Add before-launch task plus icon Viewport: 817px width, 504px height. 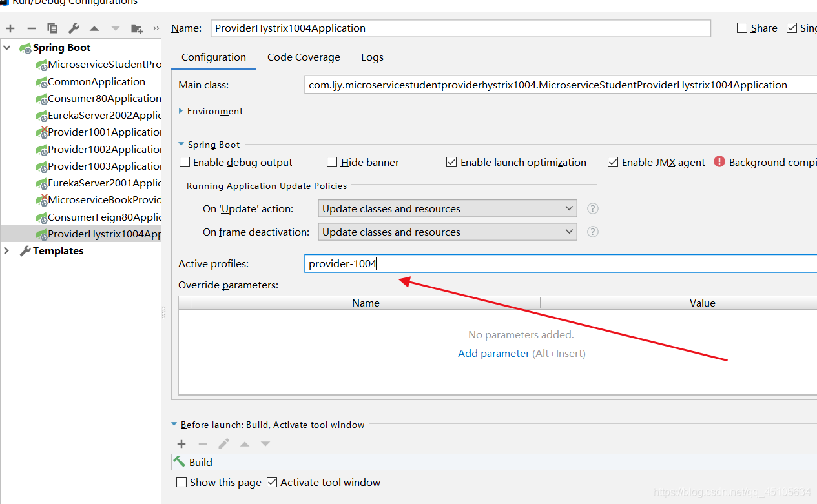pyautogui.click(x=181, y=444)
